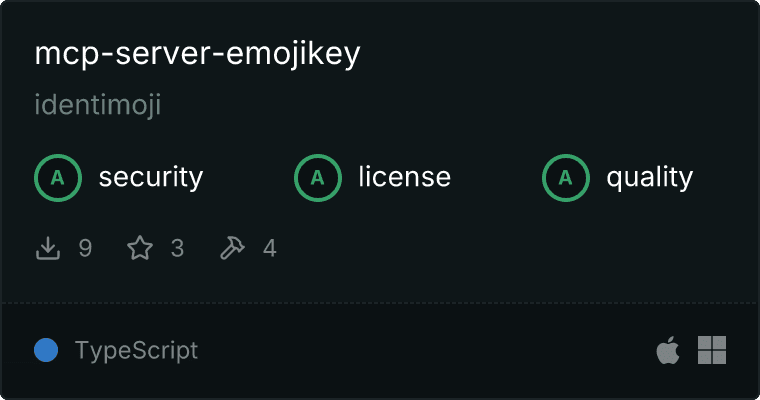Click the downloads arrow icon

48,248
